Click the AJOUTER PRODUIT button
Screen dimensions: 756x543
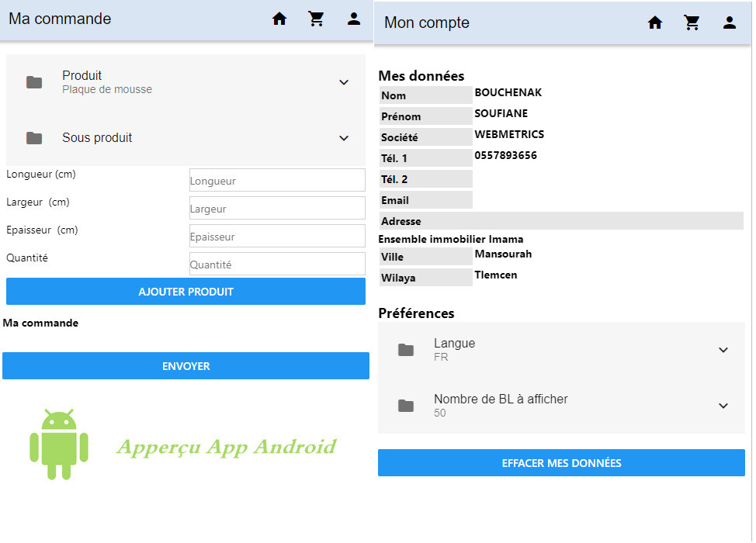186,291
